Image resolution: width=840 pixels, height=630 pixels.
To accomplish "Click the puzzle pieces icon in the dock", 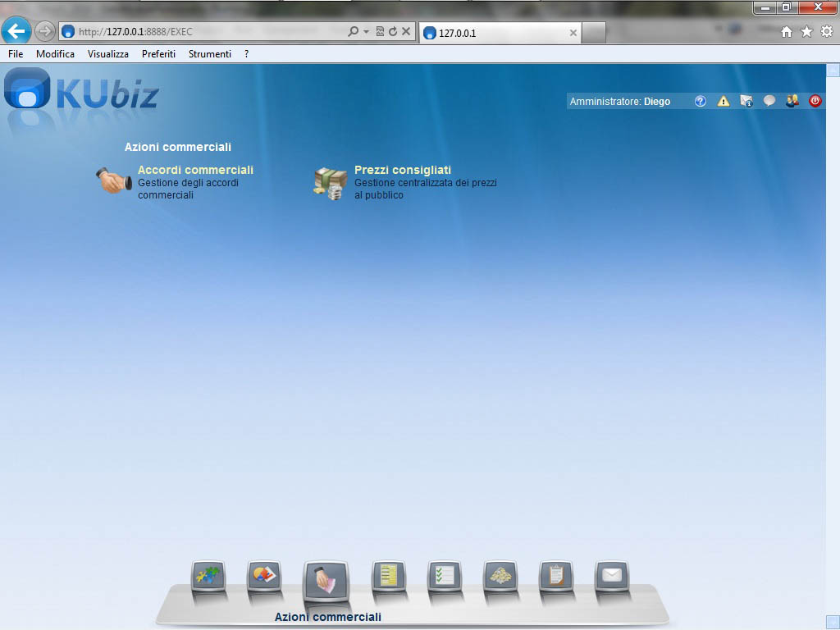I will [208, 577].
